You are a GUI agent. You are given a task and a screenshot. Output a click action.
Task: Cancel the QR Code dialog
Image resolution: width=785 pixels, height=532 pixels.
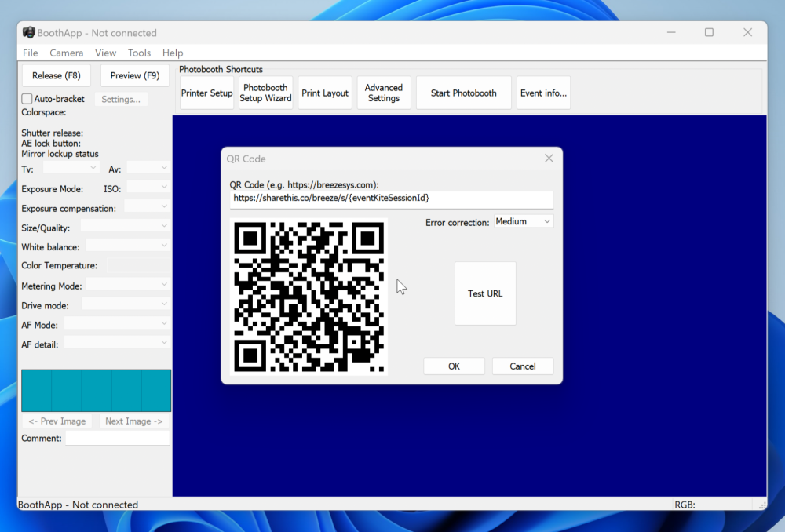[x=523, y=366]
